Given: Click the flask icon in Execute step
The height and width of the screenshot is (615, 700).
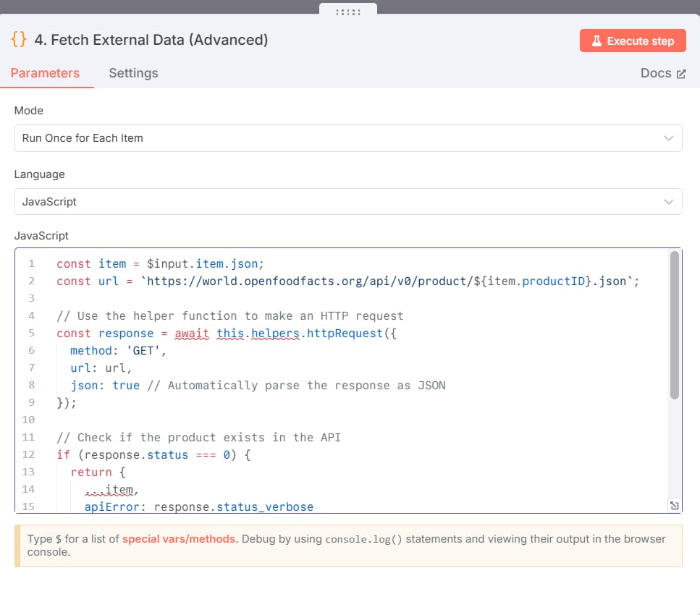Looking at the screenshot, I should click(596, 41).
